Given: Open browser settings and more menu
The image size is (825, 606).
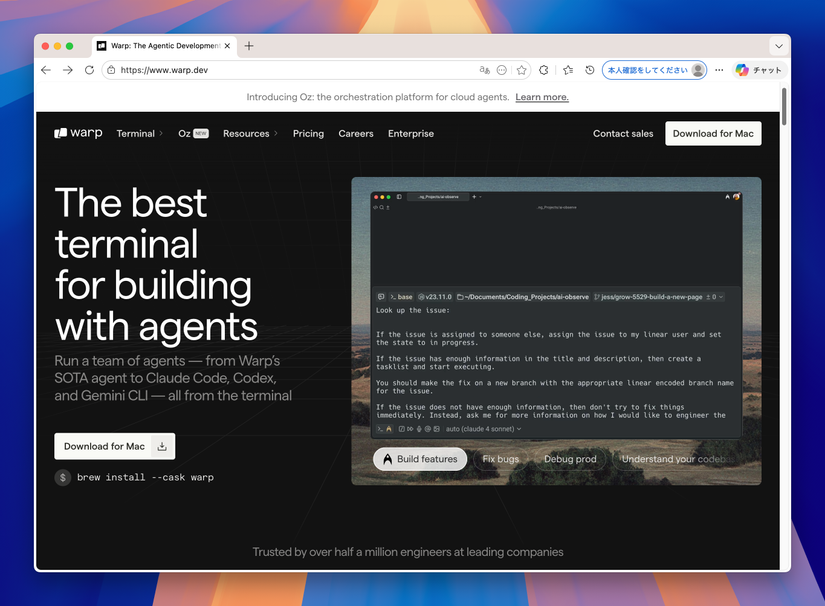Looking at the screenshot, I should point(719,70).
